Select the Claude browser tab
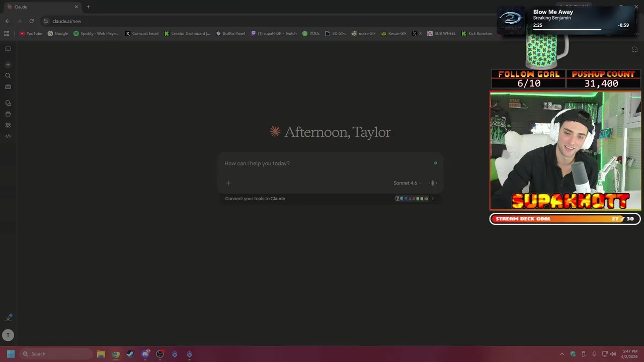This screenshot has height=362, width=644. (x=42, y=7)
